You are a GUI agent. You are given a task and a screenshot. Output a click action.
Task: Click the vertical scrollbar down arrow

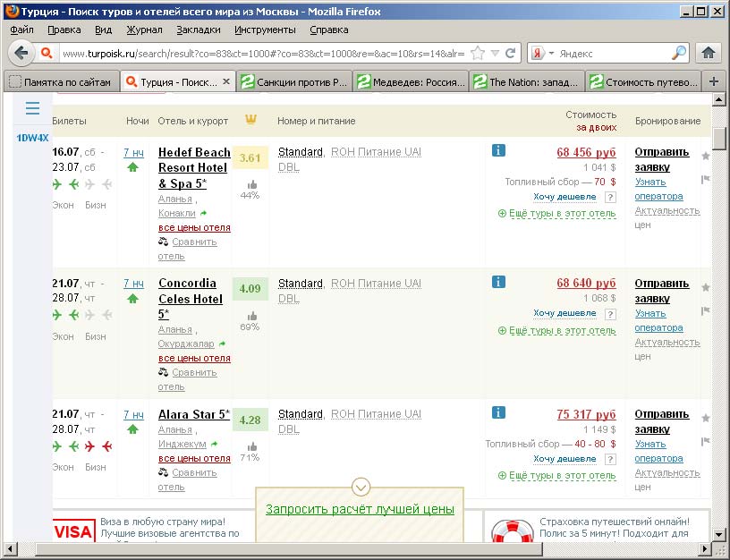click(719, 535)
